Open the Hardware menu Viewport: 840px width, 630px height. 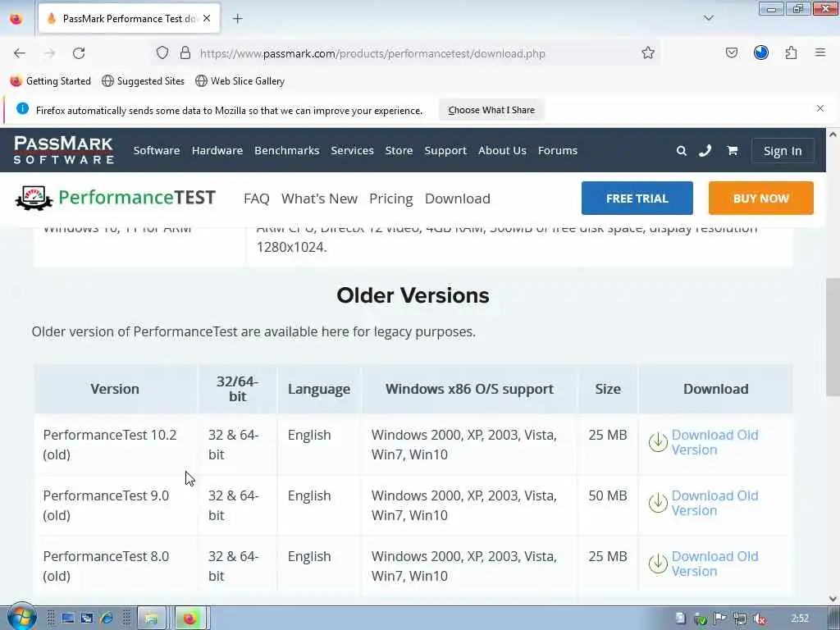tap(217, 151)
